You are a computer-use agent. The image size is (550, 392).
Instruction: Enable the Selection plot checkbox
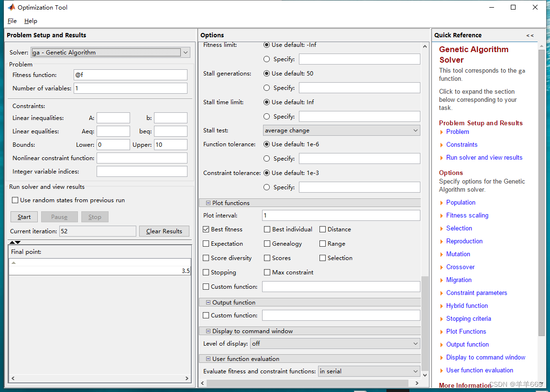tap(323, 258)
